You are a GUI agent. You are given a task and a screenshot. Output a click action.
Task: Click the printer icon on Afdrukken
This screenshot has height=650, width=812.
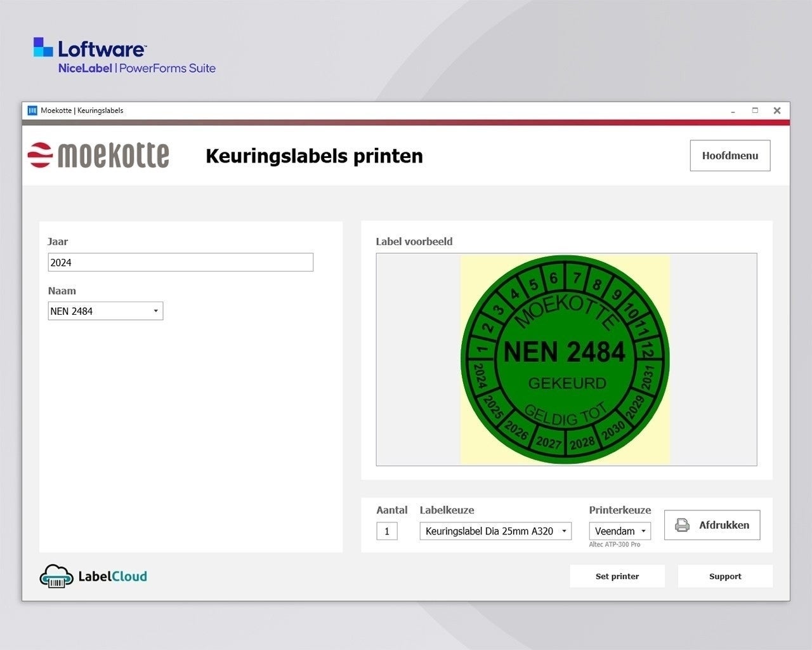[683, 525]
